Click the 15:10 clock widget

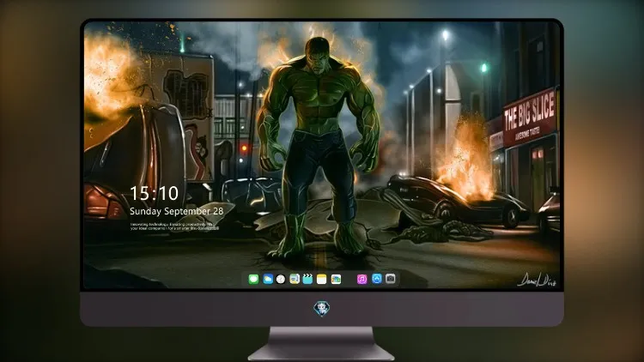(154, 193)
